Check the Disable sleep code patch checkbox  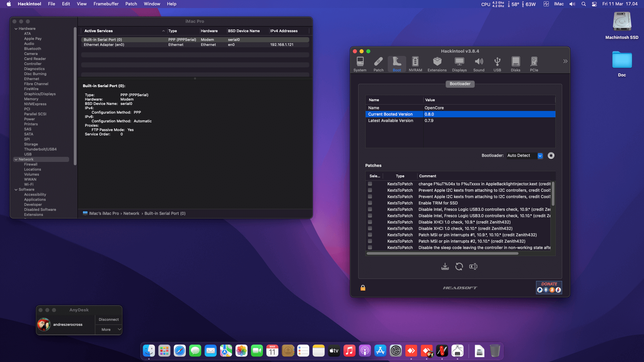point(370,247)
